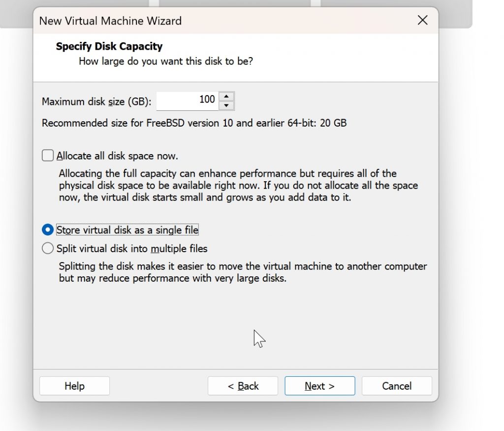Screen dimensions: 504x431
Task: Click the Specify Disk Capacity heading
Action: [109, 46]
